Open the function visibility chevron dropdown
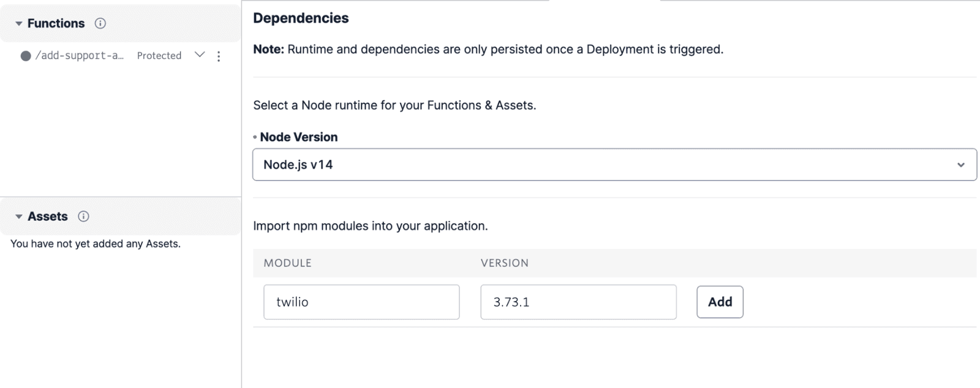Screen dimensions: 980x388 pyautogui.click(x=200, y=55)
